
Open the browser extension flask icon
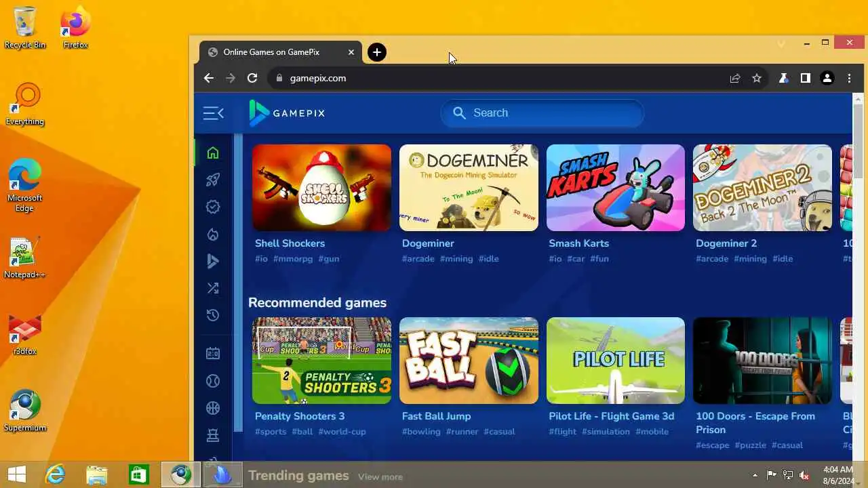[783, 78]
